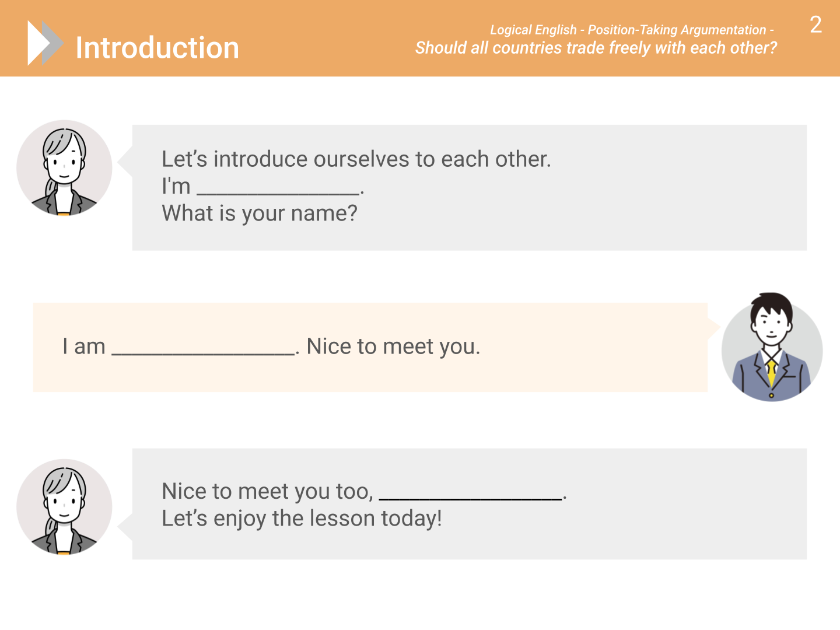Click the top female teacher avatar
This screenshot has width=840, height=630.
64,168
